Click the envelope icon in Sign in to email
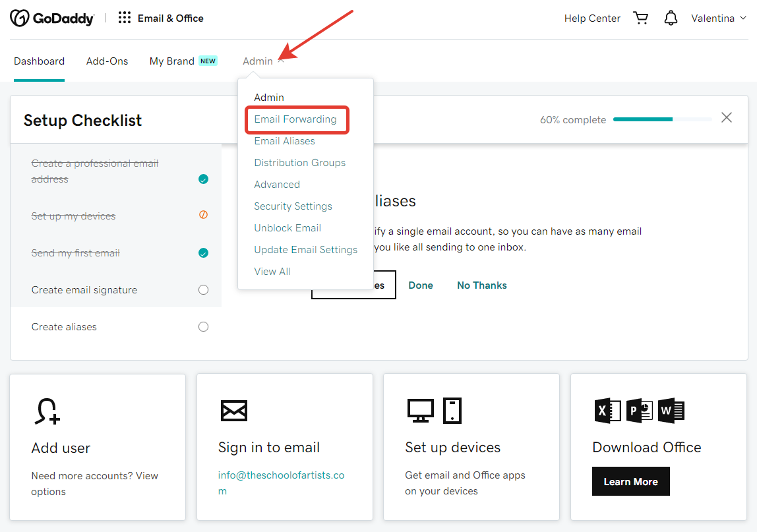Screen dimensions: 757x532 point(234,410)
